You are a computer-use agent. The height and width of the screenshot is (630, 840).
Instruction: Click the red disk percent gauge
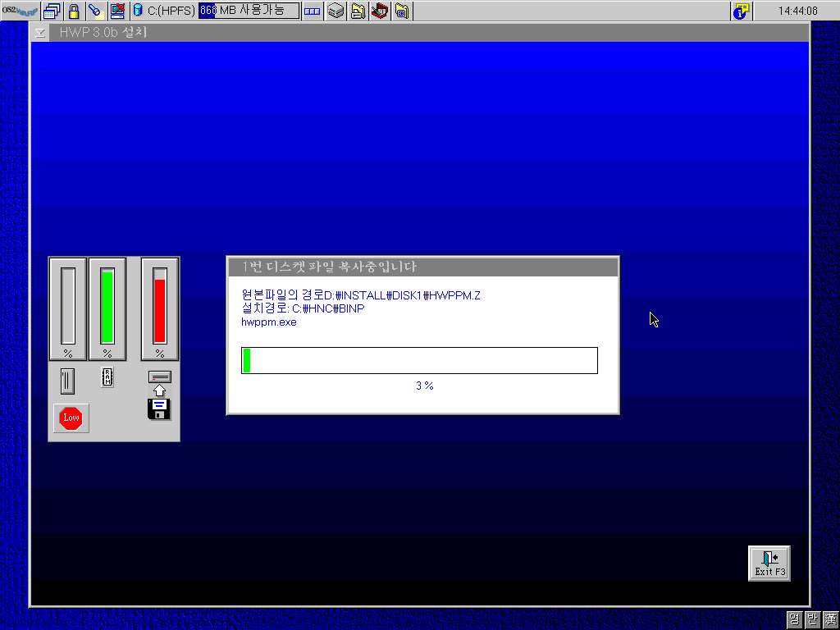click(x=160, y=309)
